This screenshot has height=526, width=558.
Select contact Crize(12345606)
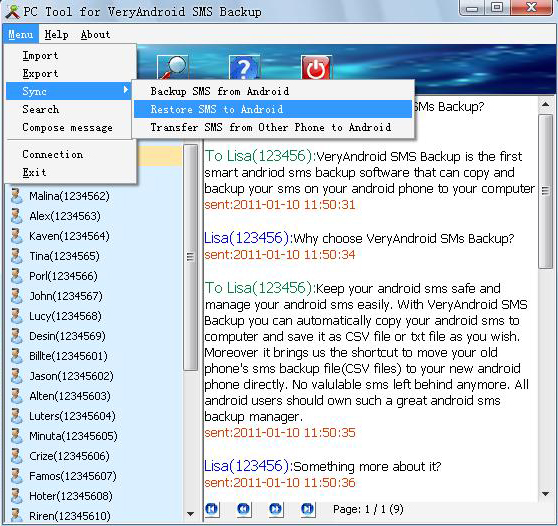tap(69, 456)
